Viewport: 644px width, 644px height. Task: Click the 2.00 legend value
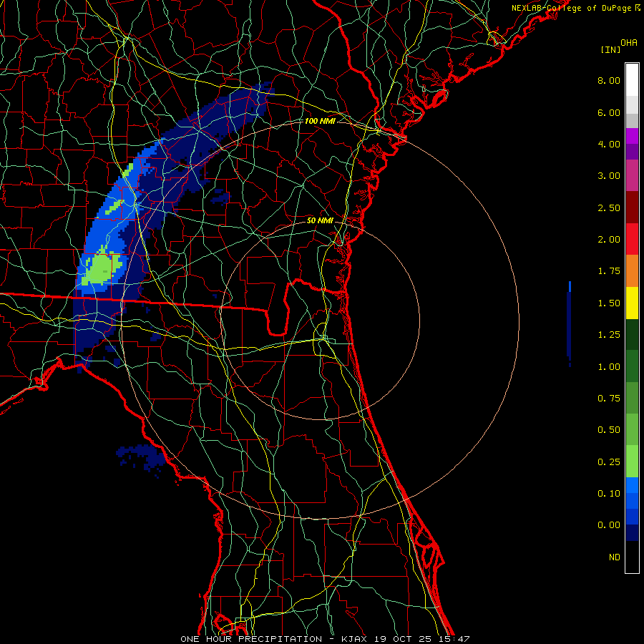coord(609,240)
